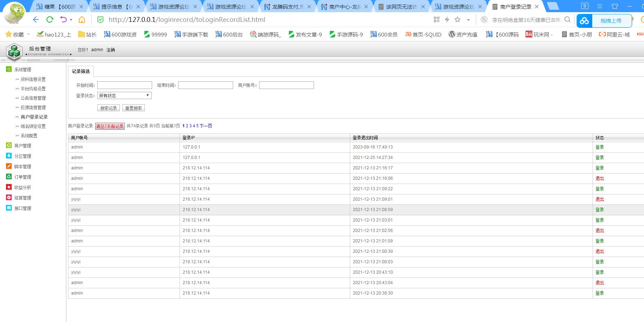Open 订单管理 in the sidebar
This screenshot has width=644, height=322.
tap(23, 177)
